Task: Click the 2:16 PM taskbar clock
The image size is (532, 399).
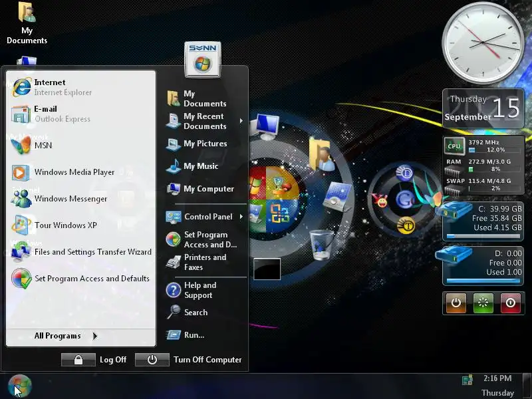Action: [x=497, y=378]
